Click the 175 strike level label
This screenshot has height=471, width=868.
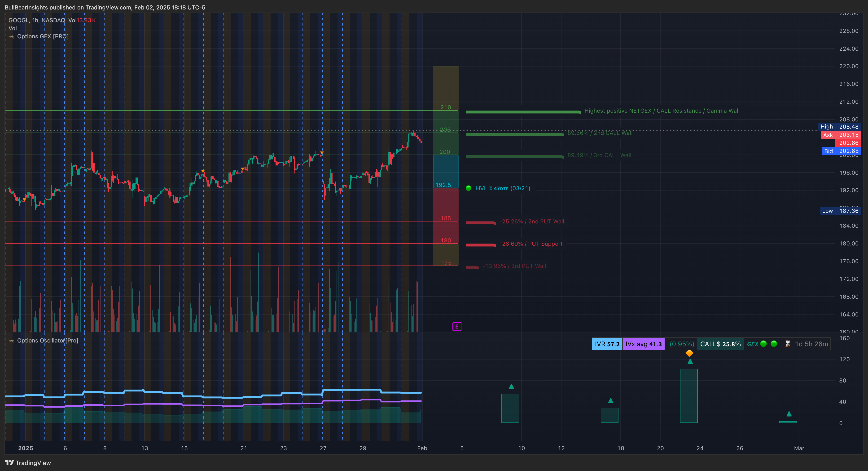click(446, 263)
